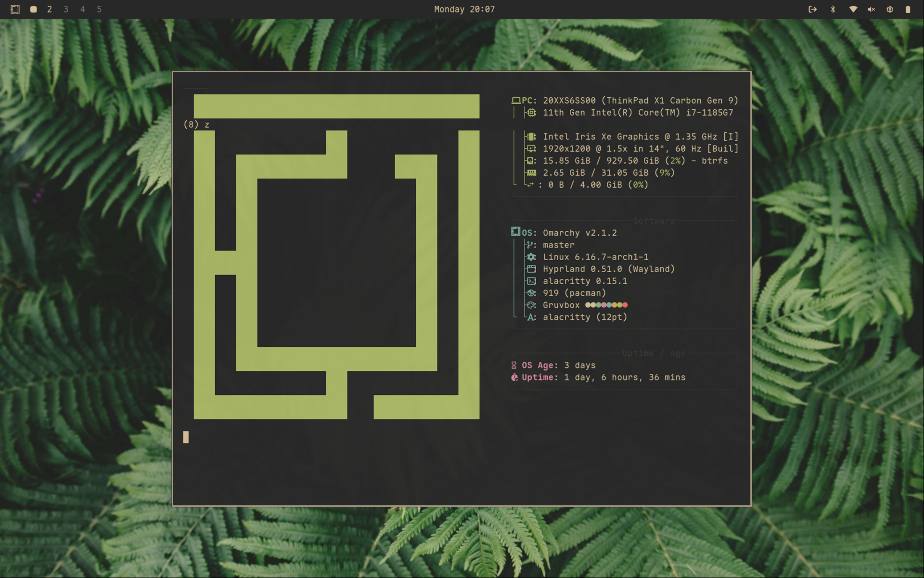Switch to workspace 4
Screen dimensions: 924x578
click(x=83, y=9)
